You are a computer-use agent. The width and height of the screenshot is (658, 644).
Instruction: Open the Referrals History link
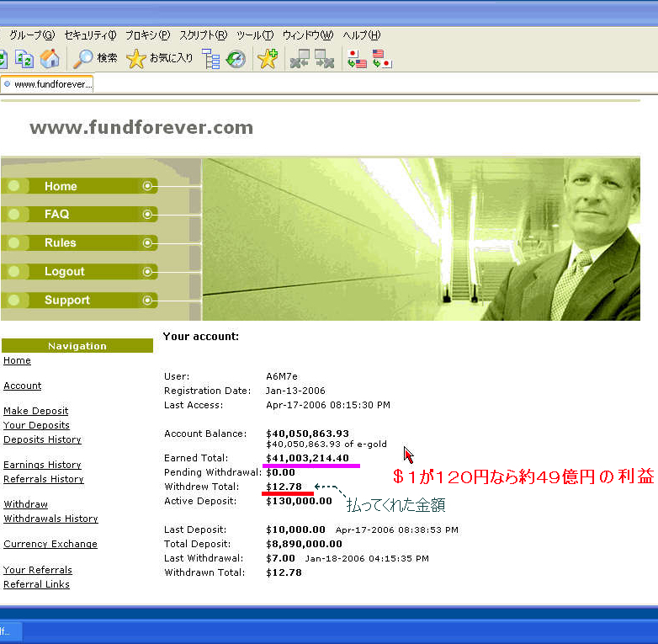pyautogui.click(x=44, y=479)
